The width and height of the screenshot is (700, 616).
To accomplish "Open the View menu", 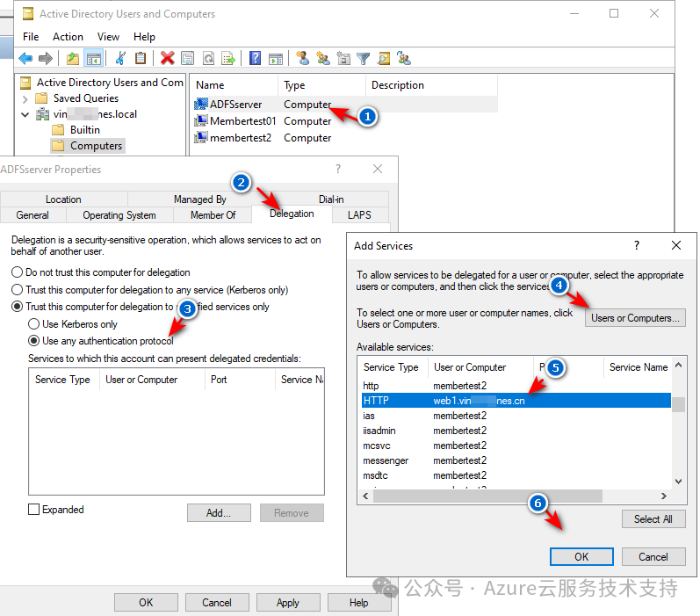I will 109,37.
